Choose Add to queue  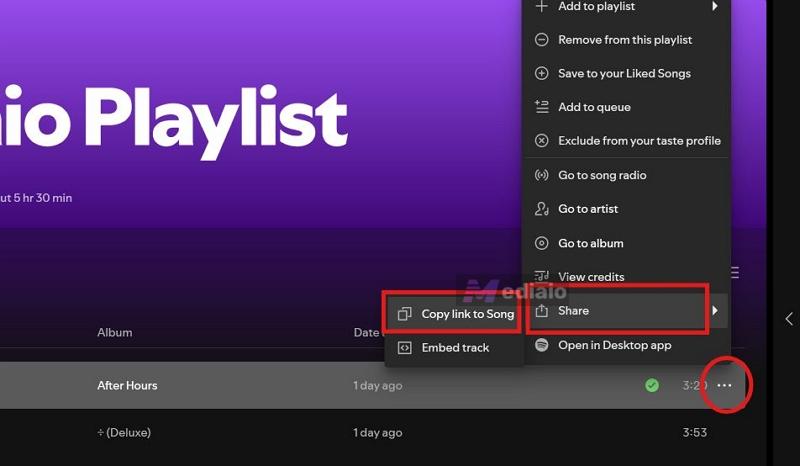pyautogui.click(x=627, y=107)
